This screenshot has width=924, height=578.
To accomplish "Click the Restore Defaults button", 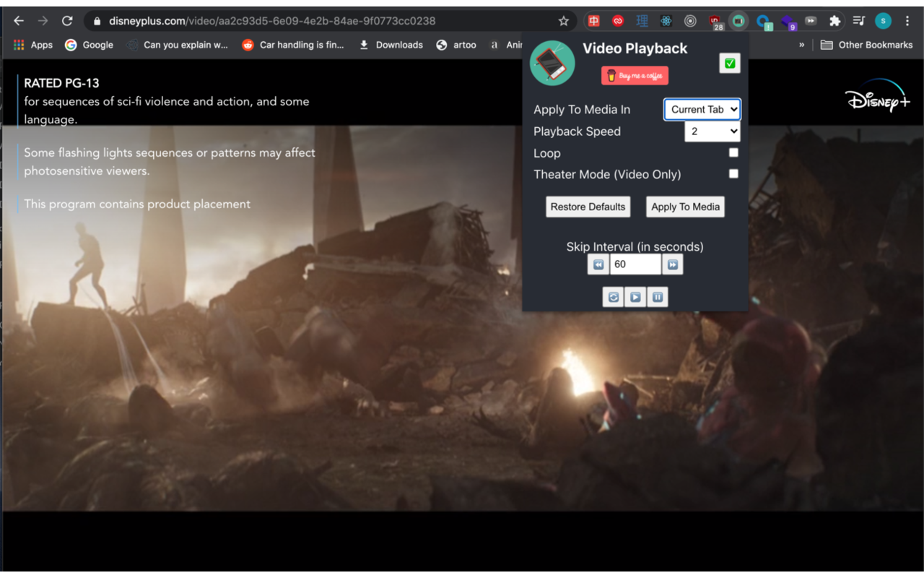I will pos(588,207).
